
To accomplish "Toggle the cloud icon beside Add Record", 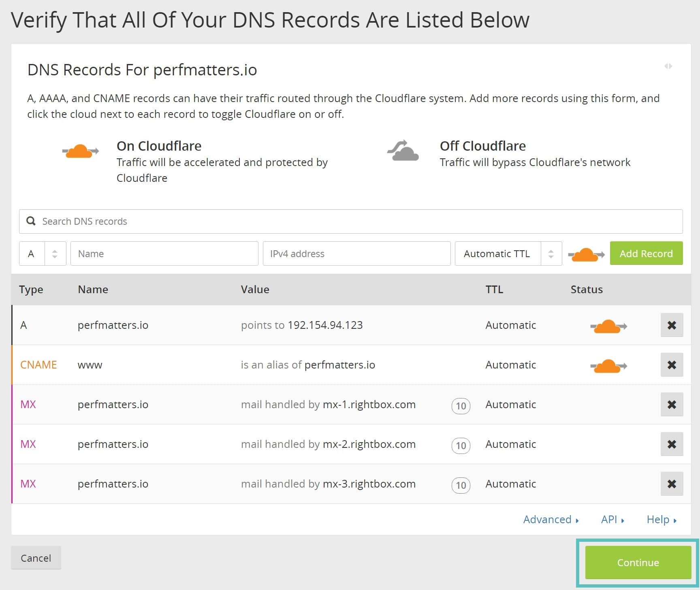I will point(585,253).
